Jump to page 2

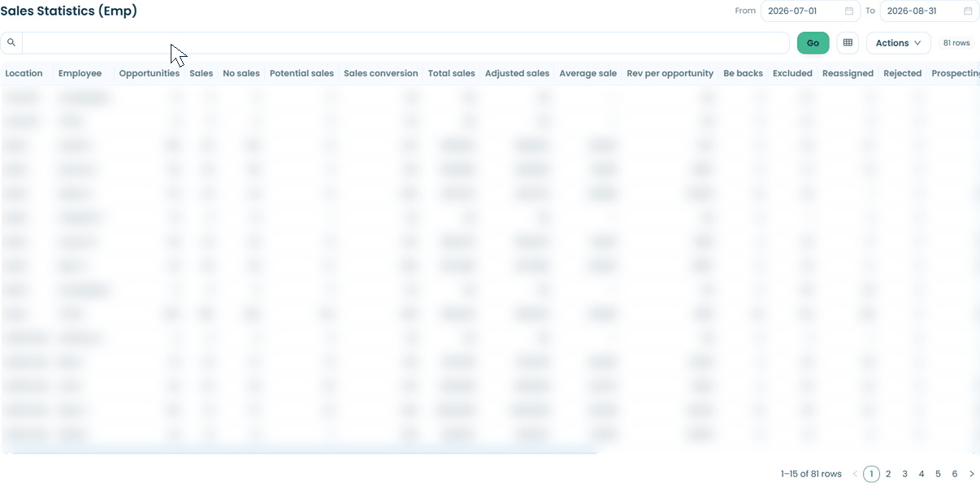pyautogui.click(x=888, y=474)
